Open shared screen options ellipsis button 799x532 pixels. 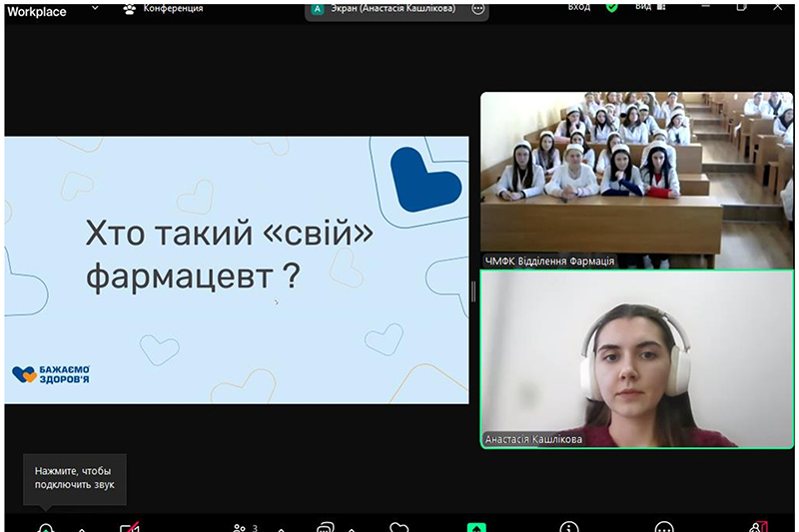coord(477,8)
